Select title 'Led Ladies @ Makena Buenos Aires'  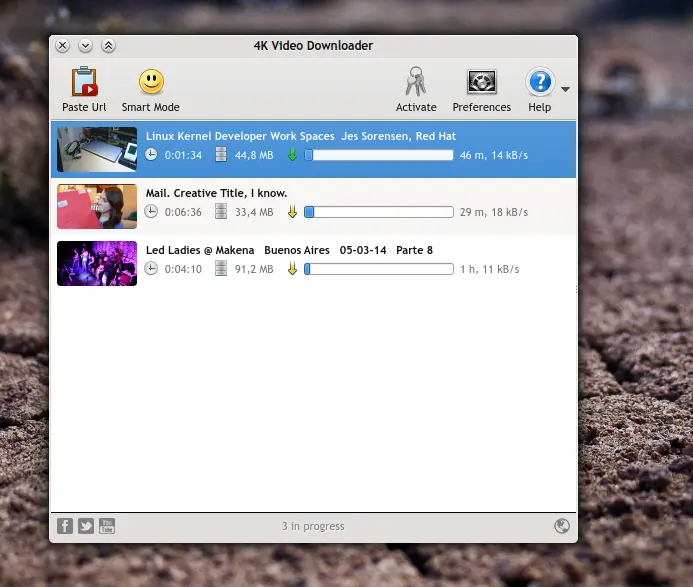(x=238, y=250)
